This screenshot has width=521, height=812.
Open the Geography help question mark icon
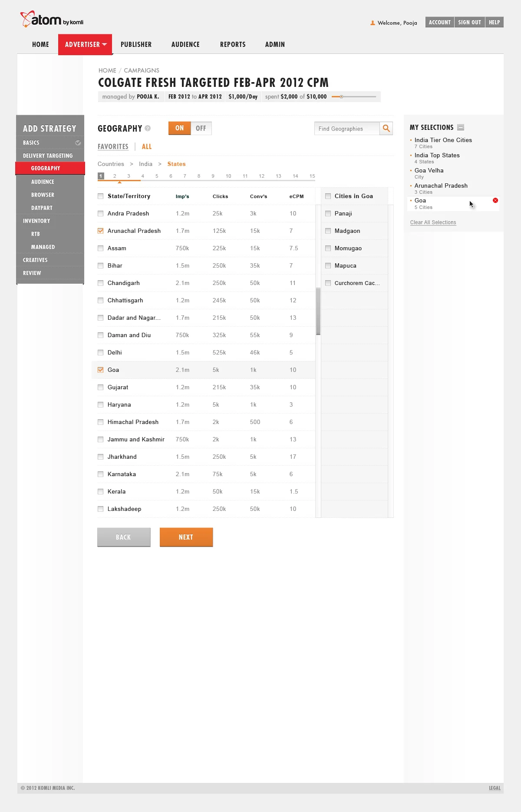(148, 128)
